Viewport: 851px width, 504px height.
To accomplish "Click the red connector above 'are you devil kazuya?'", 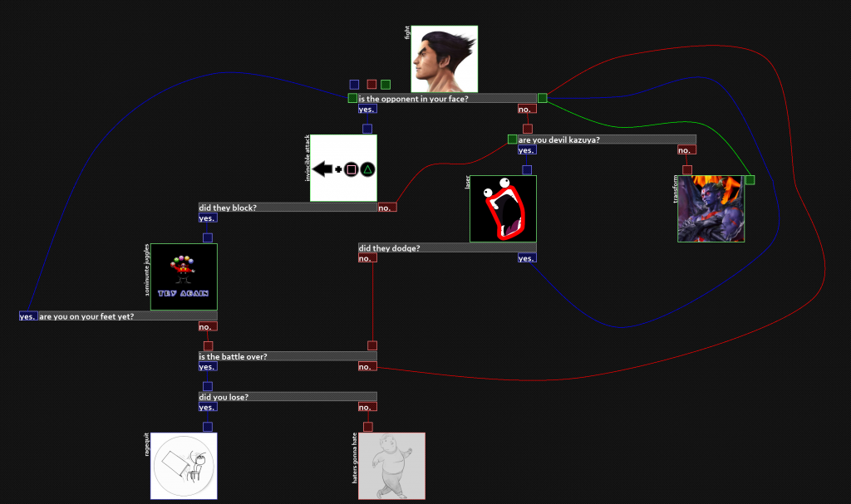I will tap(528, 130).
